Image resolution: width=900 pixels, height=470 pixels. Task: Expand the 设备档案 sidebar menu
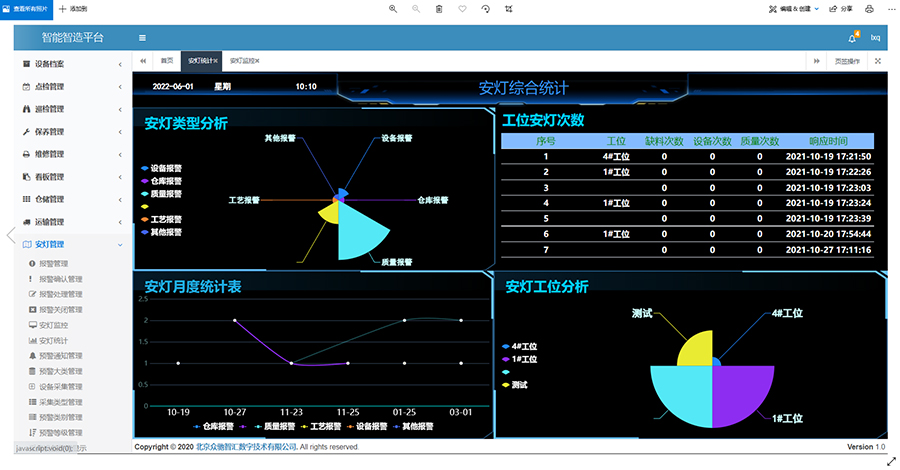coord(70,64)
